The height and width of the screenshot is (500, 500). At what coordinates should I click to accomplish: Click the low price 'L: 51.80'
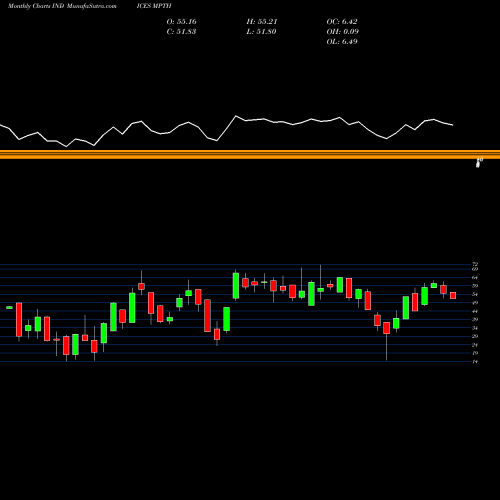click(x=262, y=32)
